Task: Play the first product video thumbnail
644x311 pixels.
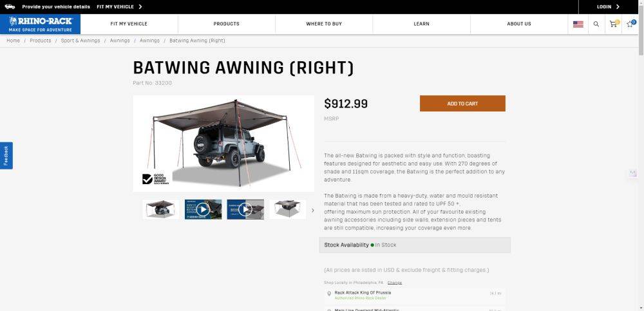Action: [x=203, y=209]
